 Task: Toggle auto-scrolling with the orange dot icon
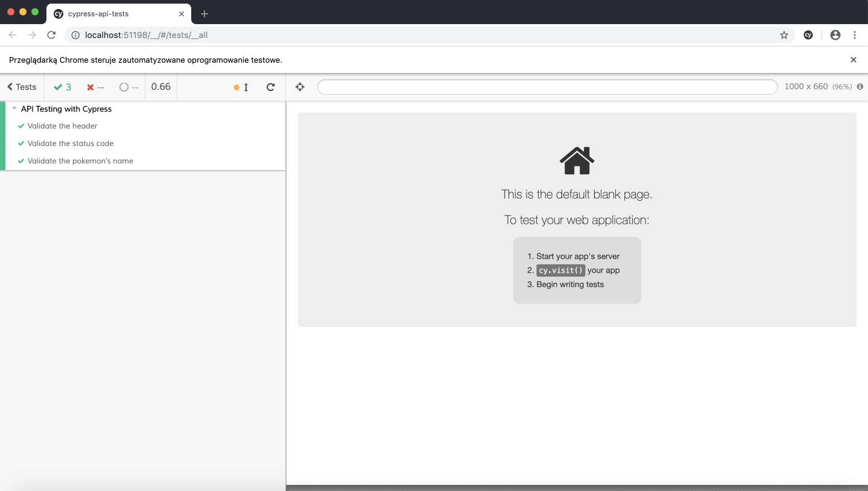pyautogui.click(x=236, y=87)
